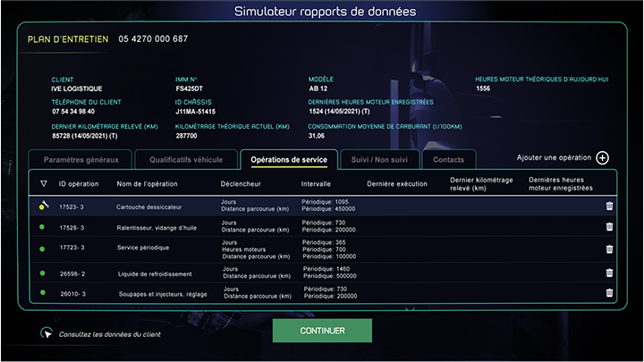Remove the Service périodique operation
Viewport: 644px width, 362px height.
click(609, 248)
